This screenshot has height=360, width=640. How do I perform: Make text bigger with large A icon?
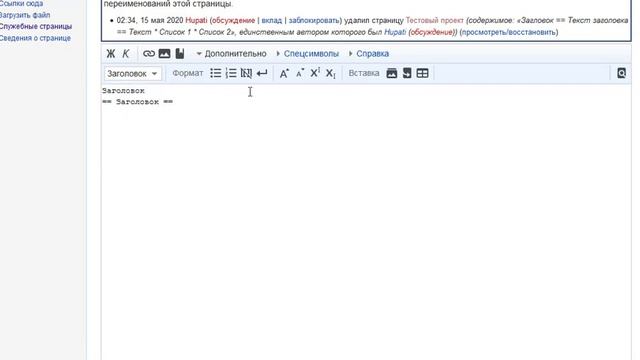(x=284, y=73)
